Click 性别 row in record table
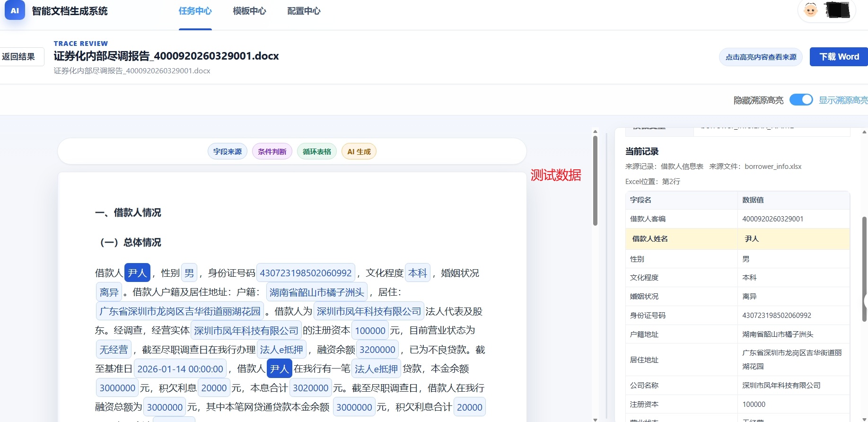Viewport: 868px width, 422px height. 737,259
